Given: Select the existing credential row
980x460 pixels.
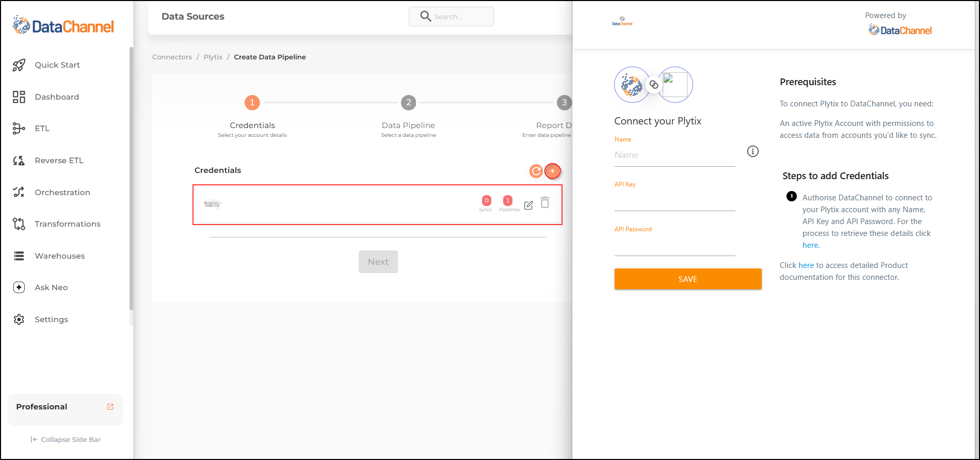Looking at the screenshot, I should pyautogui.click(x=377, y=204).
